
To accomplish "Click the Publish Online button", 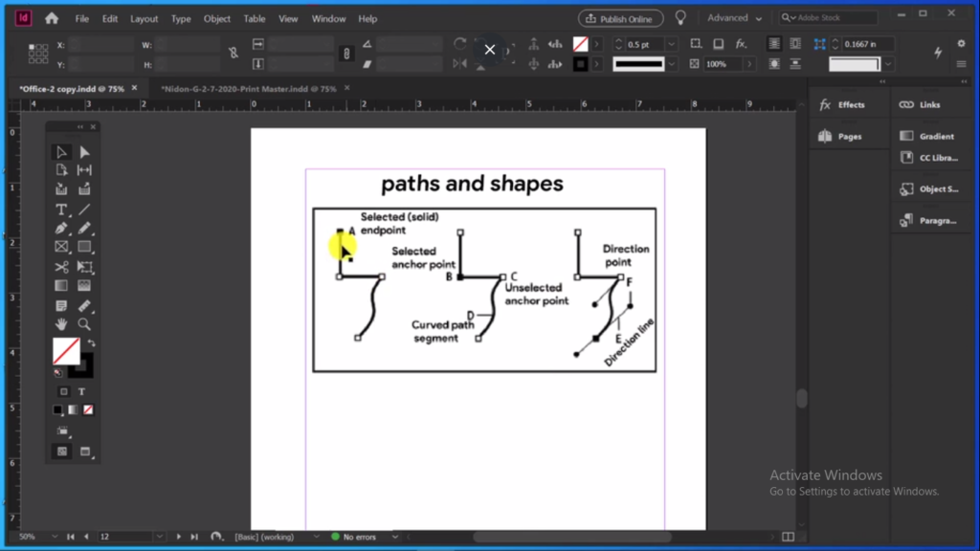I will pyautogui.click(x=620, y=19).
